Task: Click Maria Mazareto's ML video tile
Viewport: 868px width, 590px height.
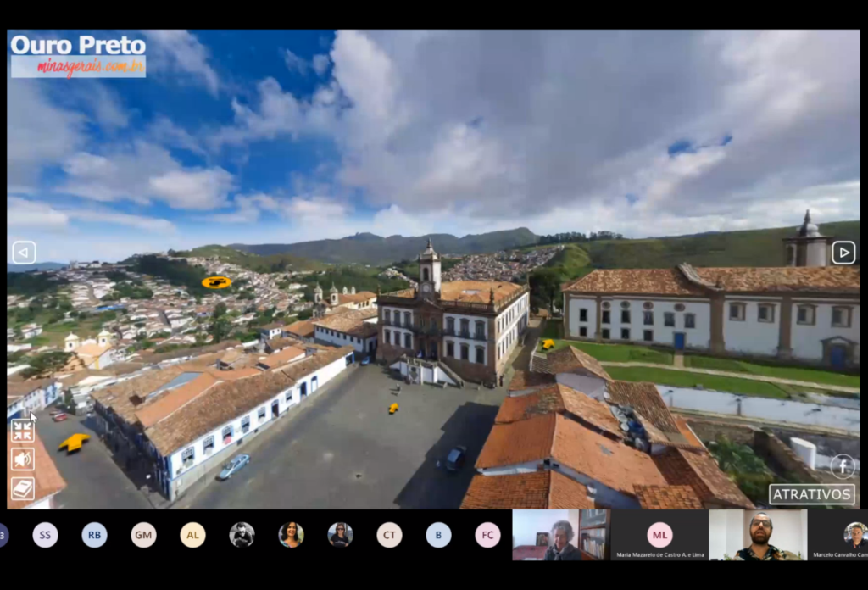Action: point(659,535)
